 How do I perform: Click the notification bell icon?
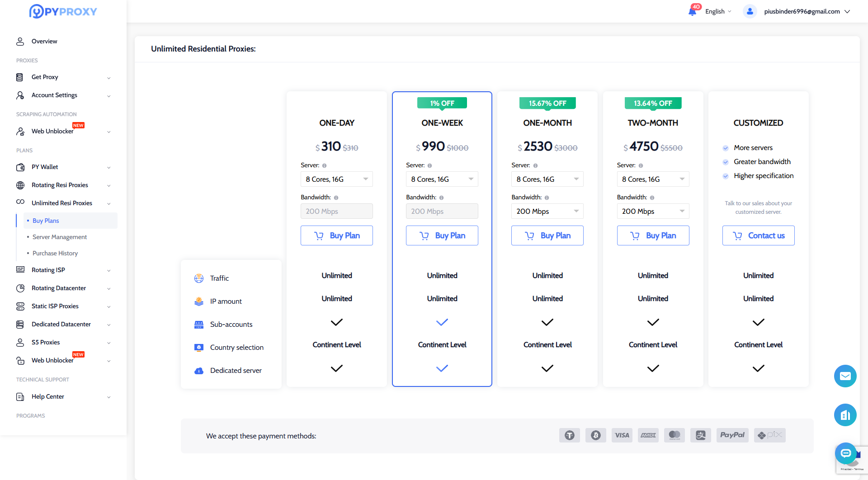[x=692, y=11]
